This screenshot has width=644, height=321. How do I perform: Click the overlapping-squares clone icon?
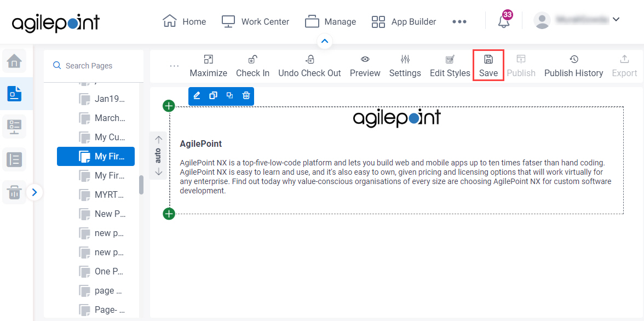pyautogui.click(x=229, y=96)
